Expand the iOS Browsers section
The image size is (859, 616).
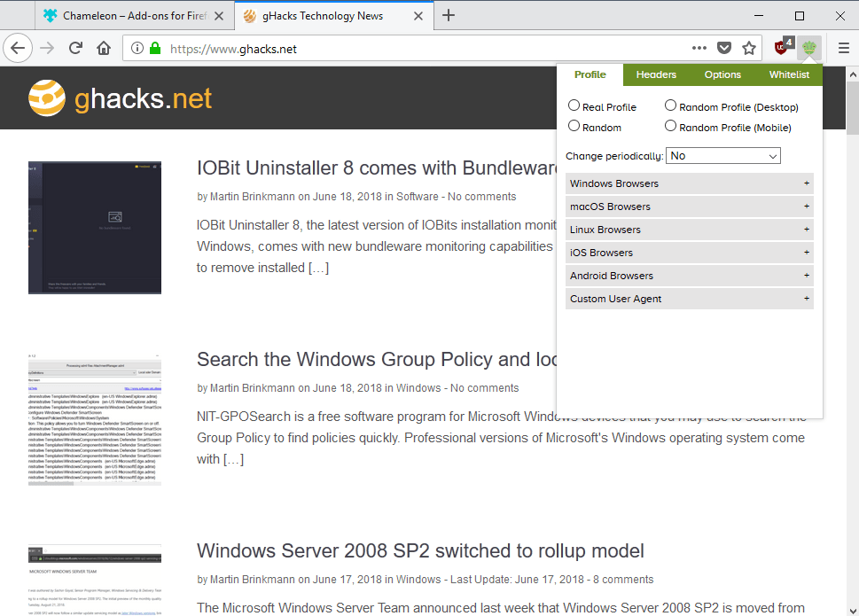(x=689, y=253)
